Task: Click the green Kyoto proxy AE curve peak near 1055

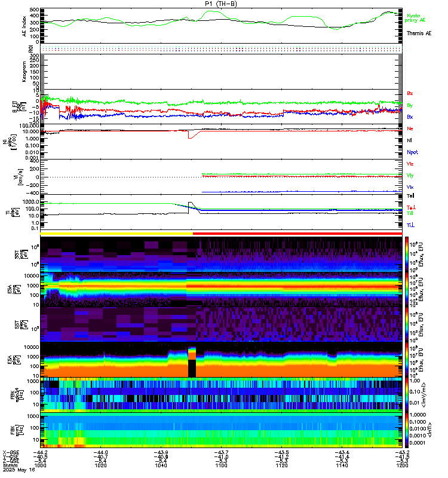Action: tap(211, 11)
